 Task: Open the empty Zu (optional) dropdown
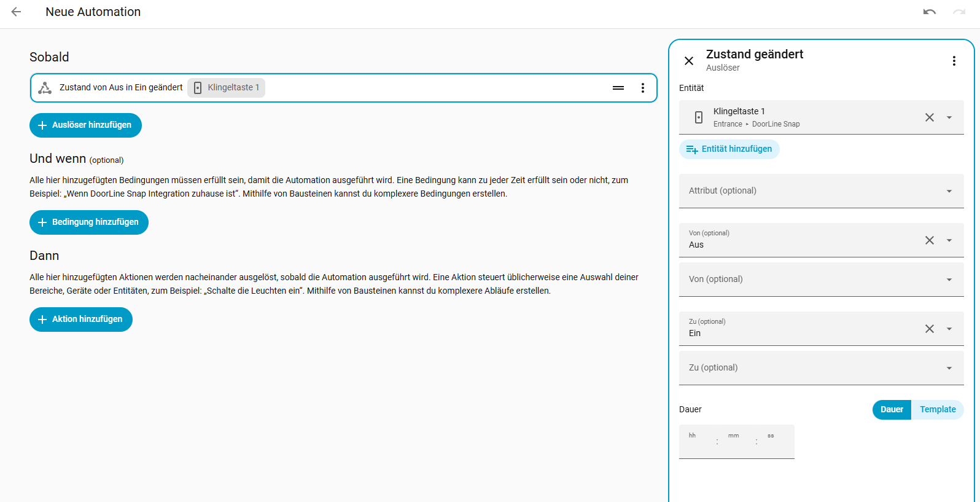click(x=822, y=368)
